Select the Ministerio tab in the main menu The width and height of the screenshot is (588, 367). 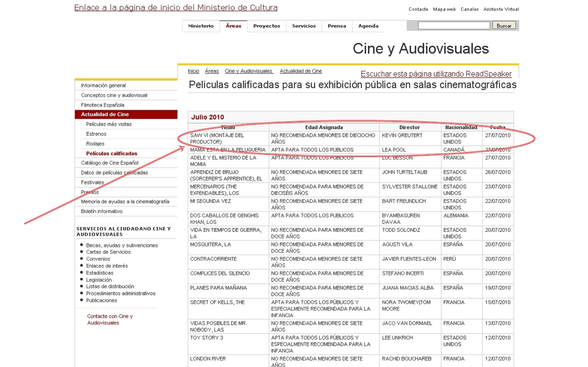[x=201, y=26]
